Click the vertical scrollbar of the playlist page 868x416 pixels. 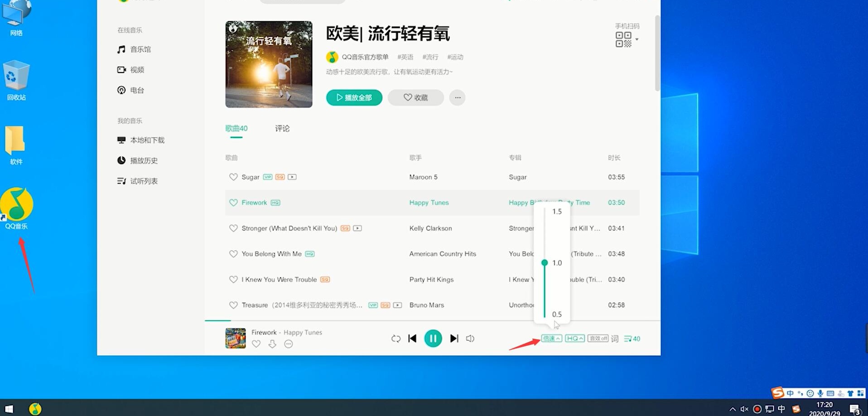[x=657, y=53]
